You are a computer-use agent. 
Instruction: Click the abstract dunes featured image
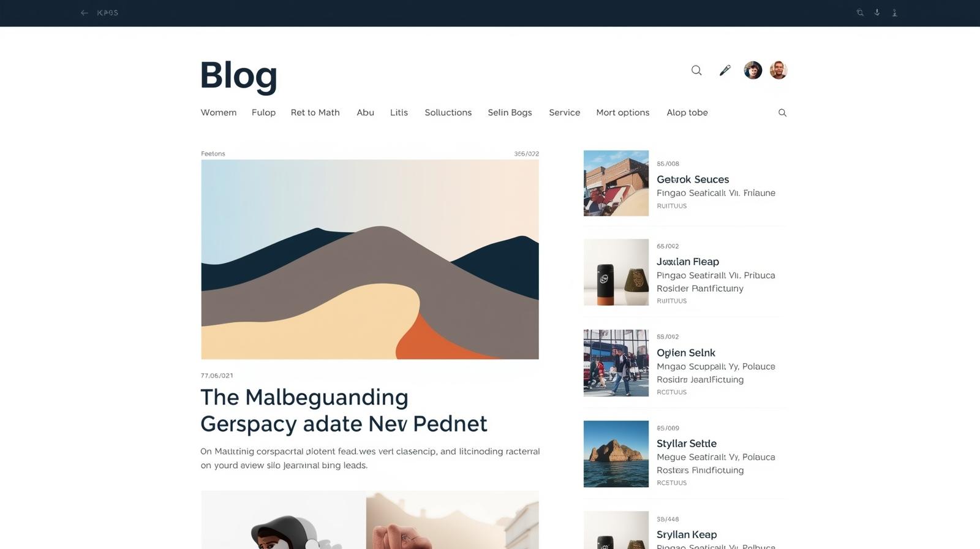(370, 260)
